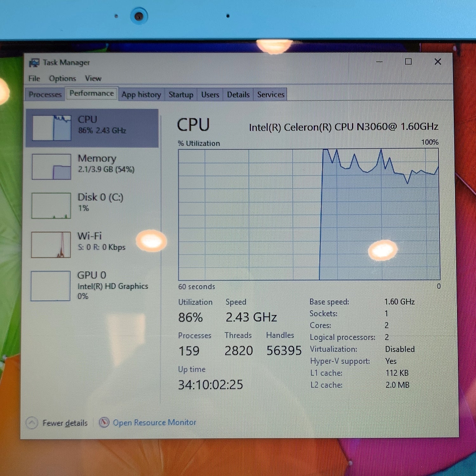This screenshot has height=476, width=476.
Task: Switch to the Services tab
Action: click(271, 95)
